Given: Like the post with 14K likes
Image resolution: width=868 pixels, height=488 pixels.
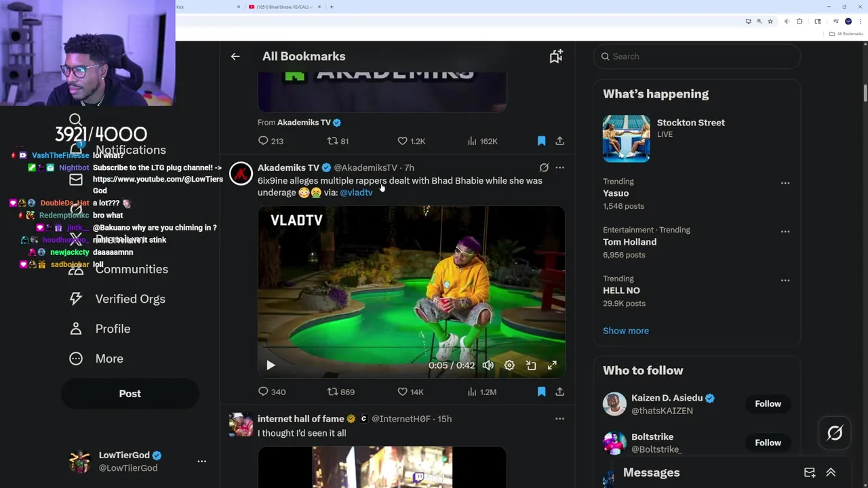Looking at the screenshot, I should (410, 392).
